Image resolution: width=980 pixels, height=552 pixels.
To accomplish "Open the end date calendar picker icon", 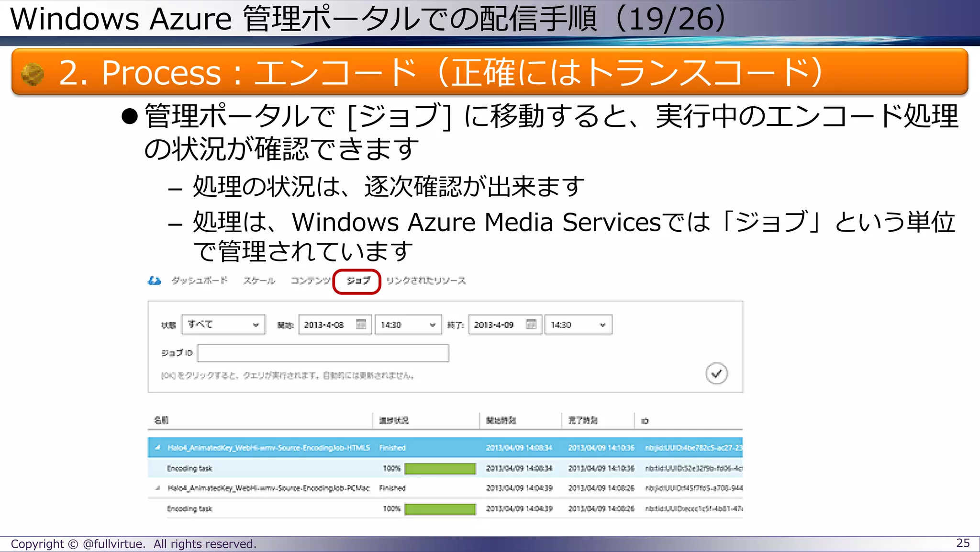I will coord(531,325).
